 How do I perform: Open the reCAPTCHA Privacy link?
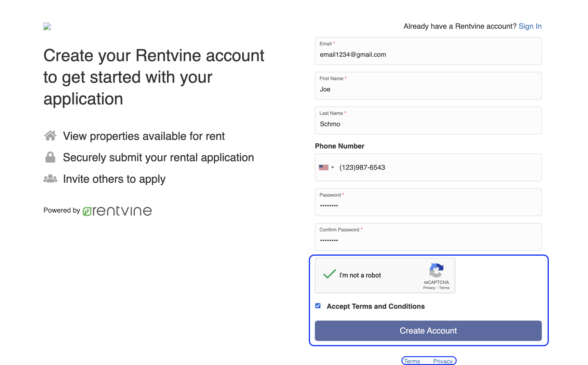tap(429, 288)
